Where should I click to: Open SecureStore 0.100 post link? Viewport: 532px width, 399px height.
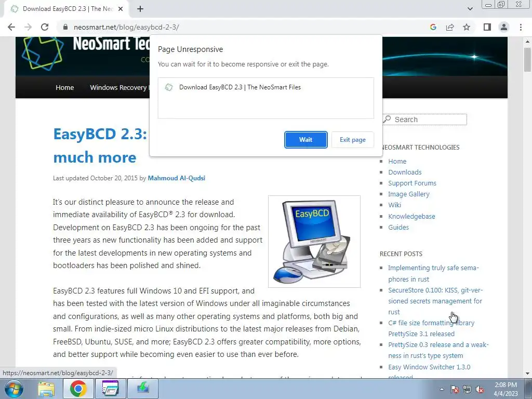[435, 301]
